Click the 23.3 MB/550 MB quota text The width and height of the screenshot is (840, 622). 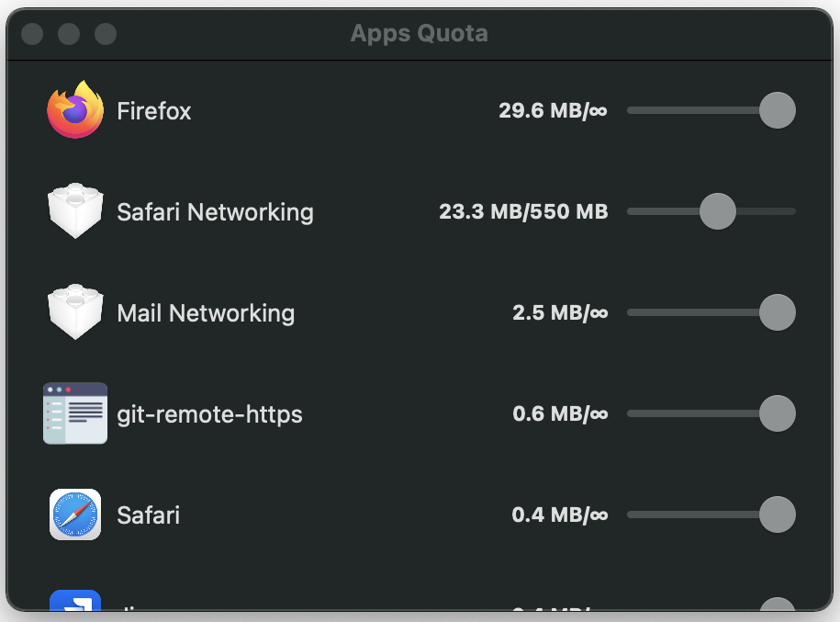click(x=523, y=211)
